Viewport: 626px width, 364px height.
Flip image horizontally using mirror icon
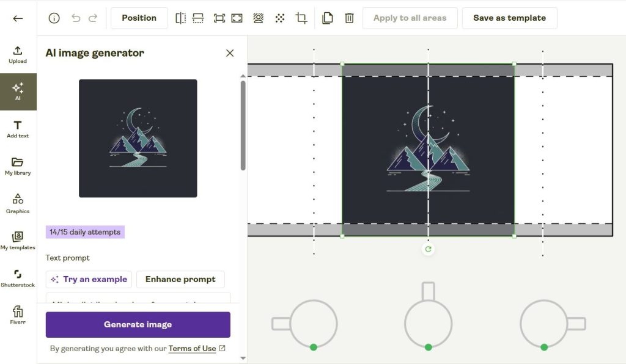click(180, 18)
